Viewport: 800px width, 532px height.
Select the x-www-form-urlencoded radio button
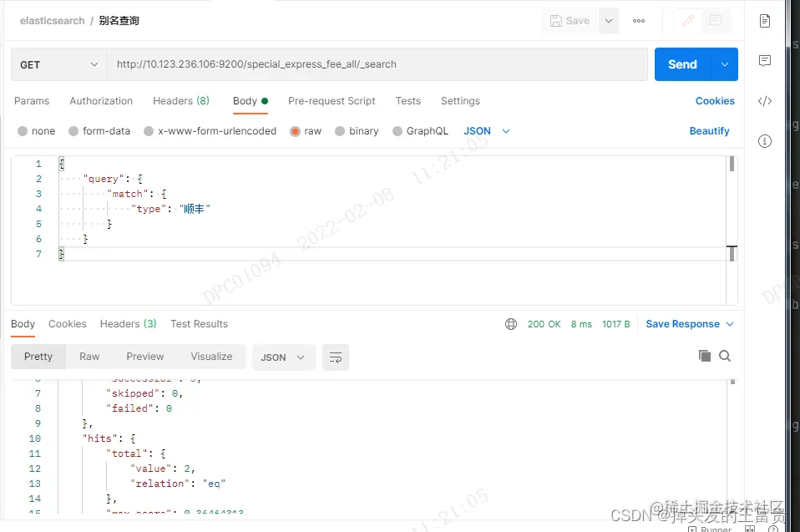coord(149,131)
